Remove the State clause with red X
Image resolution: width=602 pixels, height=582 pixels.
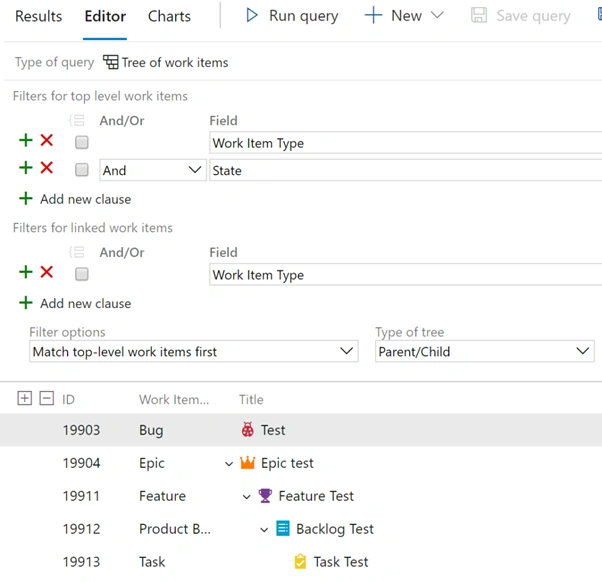pos(46,168)
